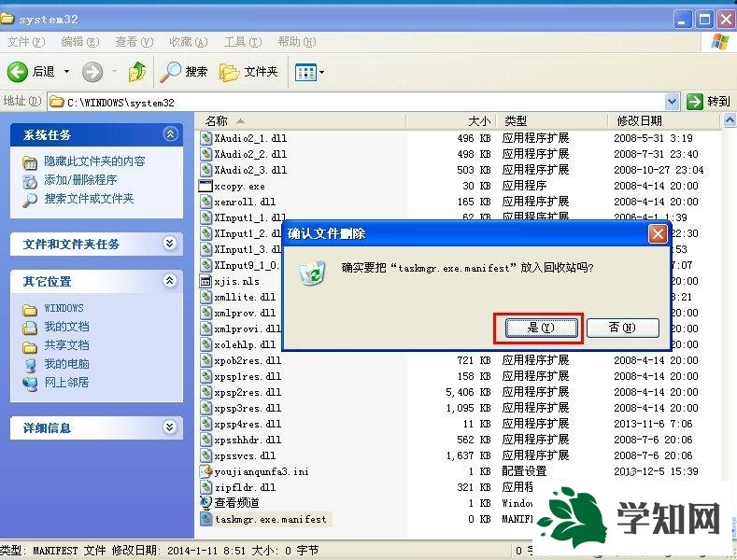Viewport: 737px width, 560px height.
Task: Select the xpob2res.dll file icon
Action: (x=206, y=360)
